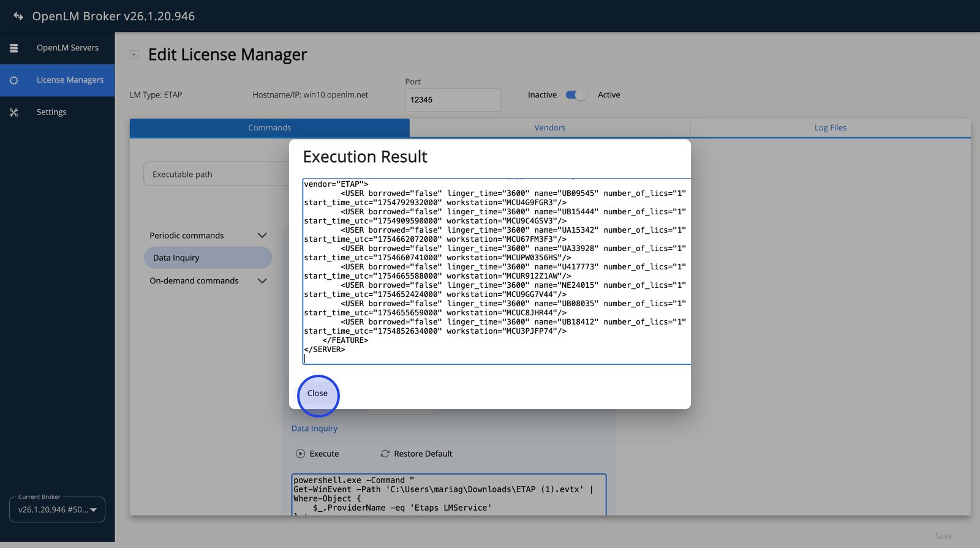Open Settings menu item
The image size is (980, 548).
click(x=58, y=112)
